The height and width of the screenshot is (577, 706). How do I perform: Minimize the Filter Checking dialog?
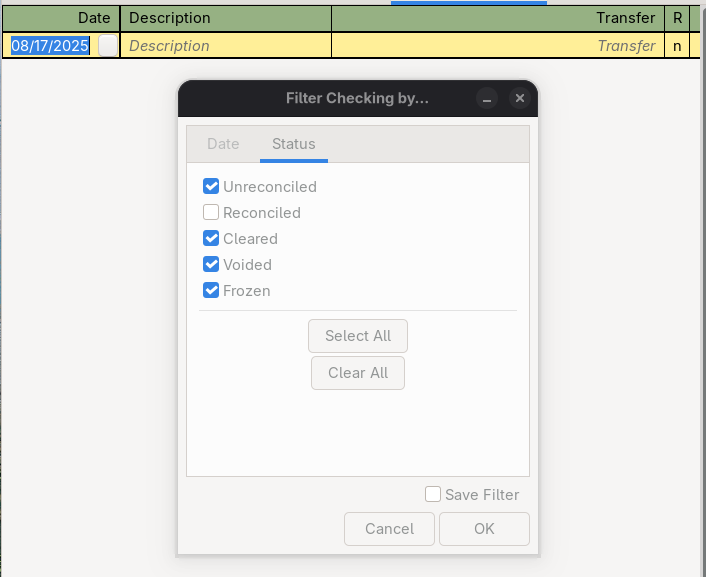(x=487, y=98)
